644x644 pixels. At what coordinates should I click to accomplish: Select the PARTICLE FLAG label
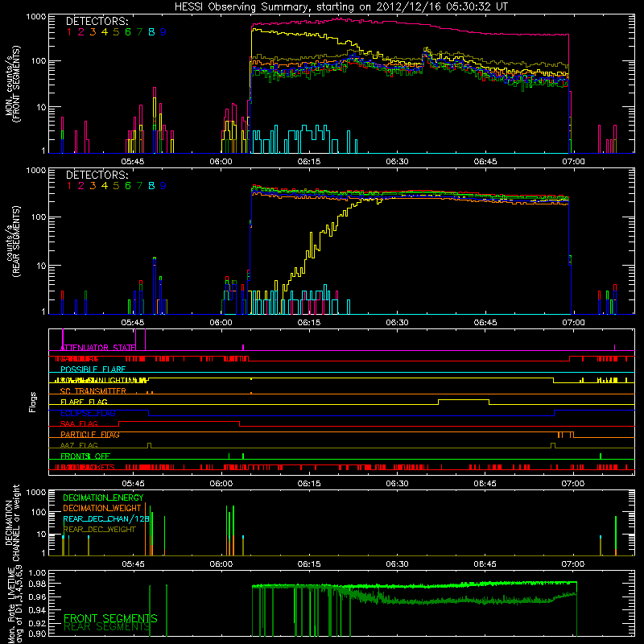pyautogui.click(x=90, y=435)
